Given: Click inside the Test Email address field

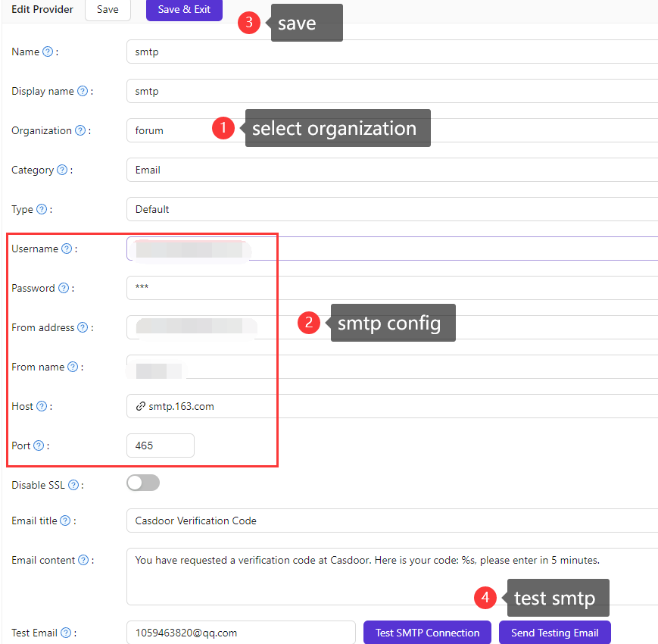Looking at the screenshot, I should pyautogui.click(x=240, y=633).
